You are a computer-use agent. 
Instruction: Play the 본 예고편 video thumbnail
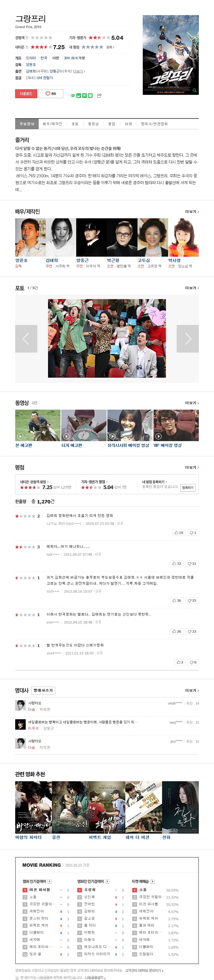pyautogui.click(x=38, y=425)
